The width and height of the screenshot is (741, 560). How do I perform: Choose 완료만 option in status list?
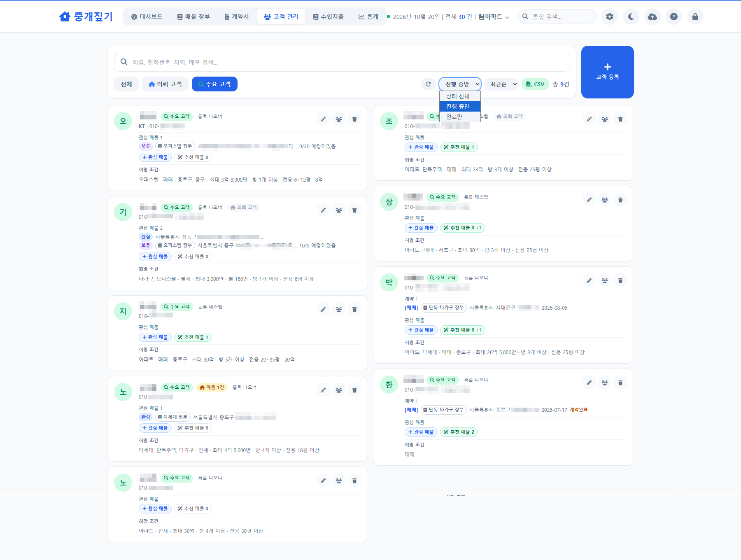pos(460,117)
